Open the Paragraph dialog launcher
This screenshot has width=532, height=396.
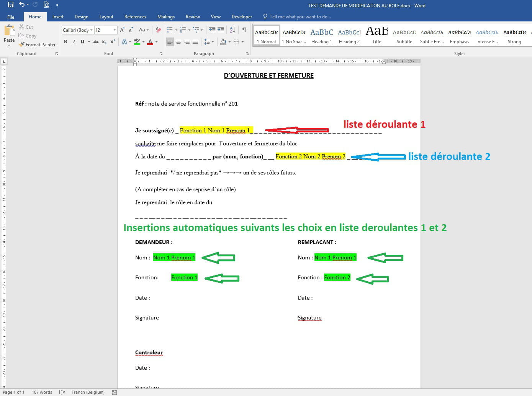(x=247, y=54)
